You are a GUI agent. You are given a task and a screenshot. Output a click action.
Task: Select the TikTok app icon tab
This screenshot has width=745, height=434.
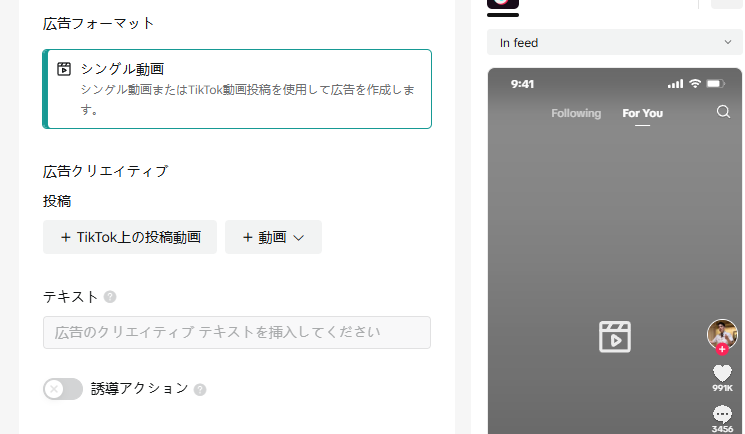[503, 5]
